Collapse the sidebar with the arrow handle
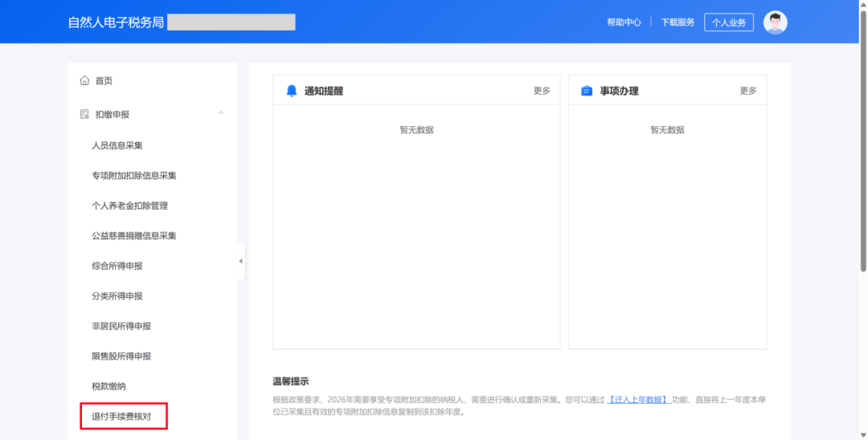 pos(240,261)
